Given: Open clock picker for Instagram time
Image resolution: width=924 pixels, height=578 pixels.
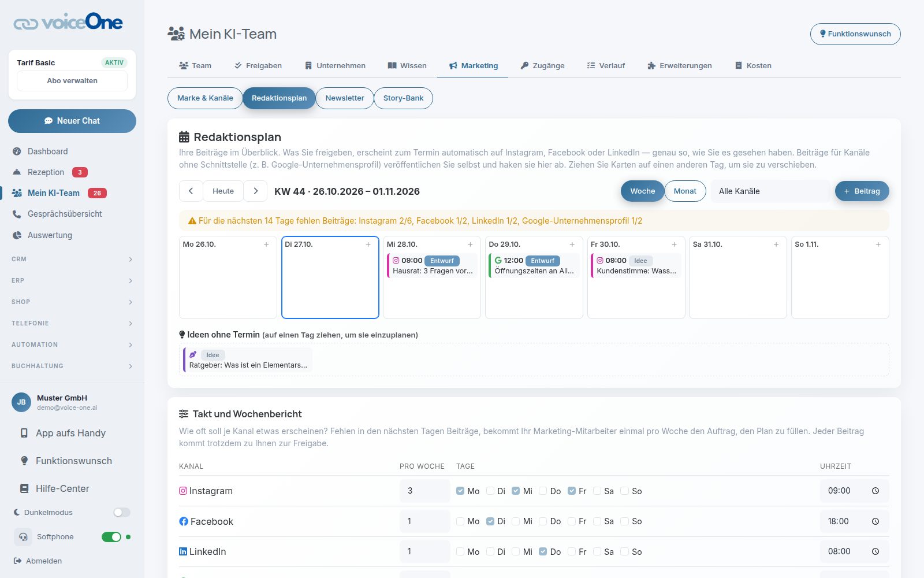Looking at the screenshot, I should (x=875, y=491).
